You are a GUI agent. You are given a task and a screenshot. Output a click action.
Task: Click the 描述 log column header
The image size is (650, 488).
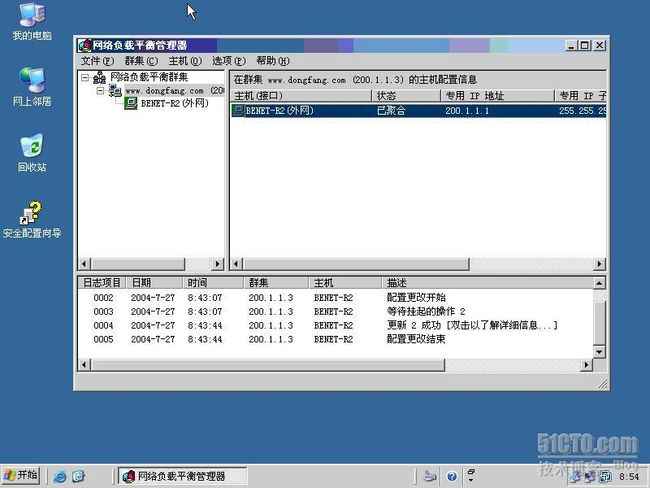click(x=487, y=283)
